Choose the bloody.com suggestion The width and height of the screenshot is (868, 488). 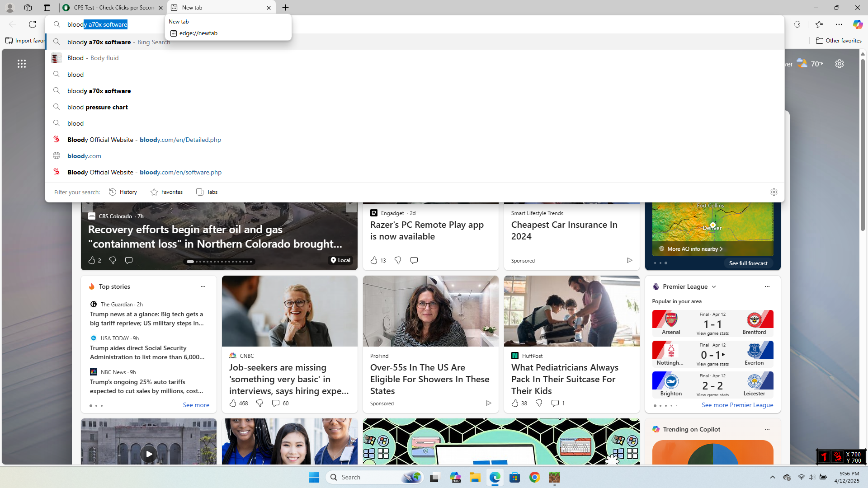[415, 156]
